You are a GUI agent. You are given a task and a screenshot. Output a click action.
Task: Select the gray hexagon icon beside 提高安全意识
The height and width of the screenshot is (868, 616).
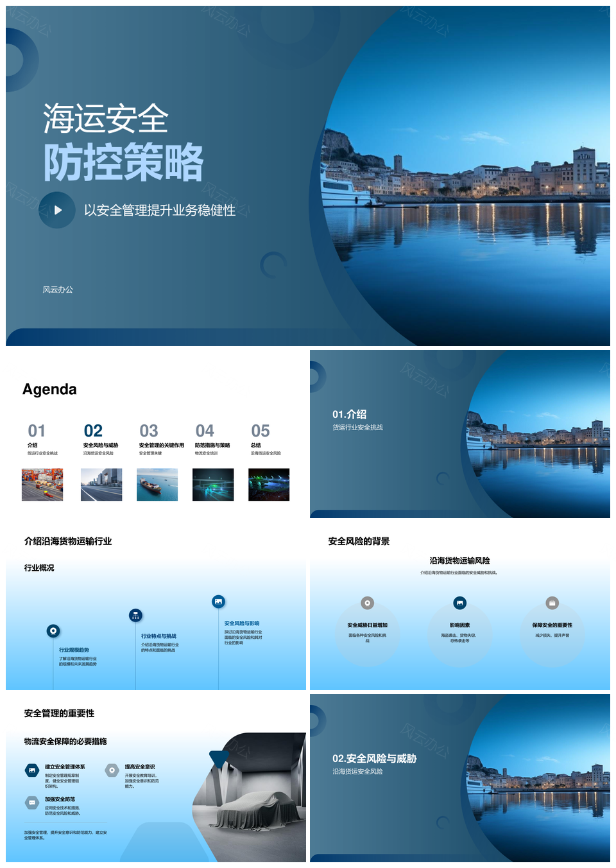click(x=112, y=770)
